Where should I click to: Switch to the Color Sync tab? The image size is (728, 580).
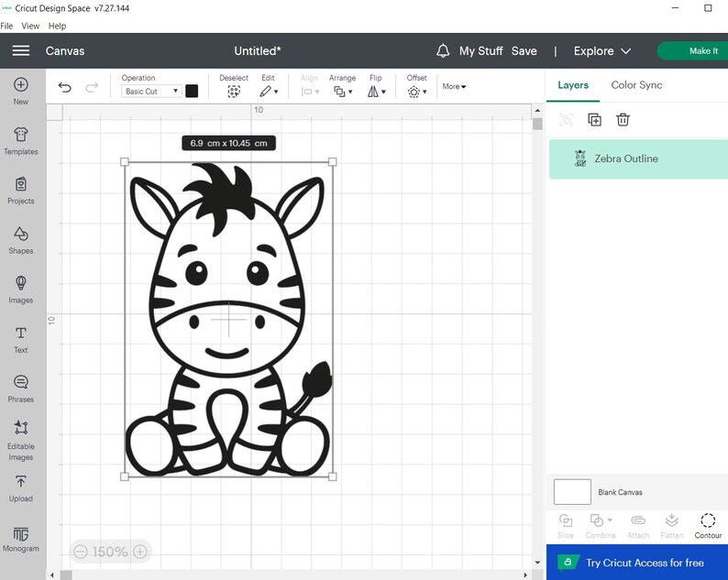pyautogui.click(x=636, y=85)
